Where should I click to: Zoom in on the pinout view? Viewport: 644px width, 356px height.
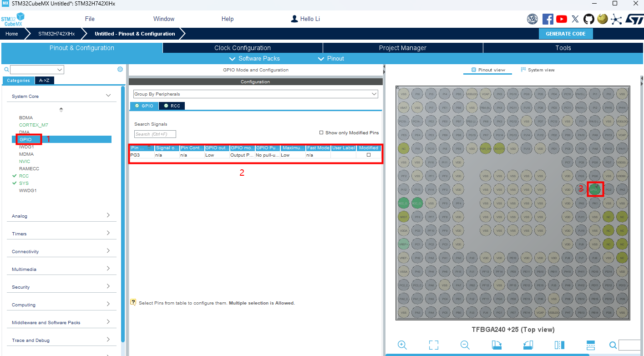pos(402,345)
